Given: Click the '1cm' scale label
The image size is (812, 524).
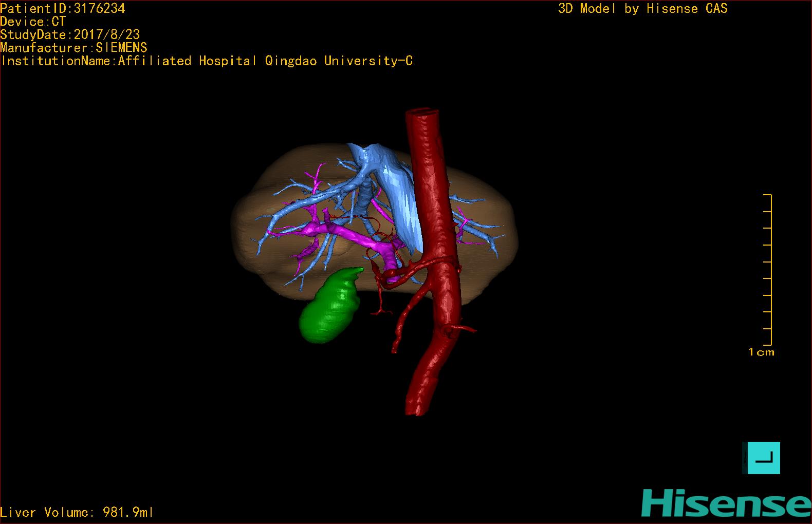Looking at the screenshot, I should coord(761,352).
